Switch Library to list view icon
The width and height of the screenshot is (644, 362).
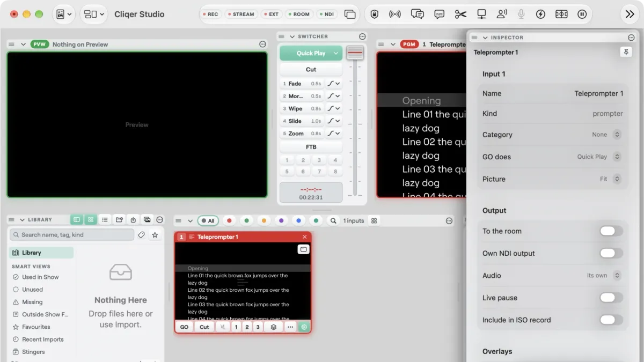pyautogui.click(x=105, y=220)
